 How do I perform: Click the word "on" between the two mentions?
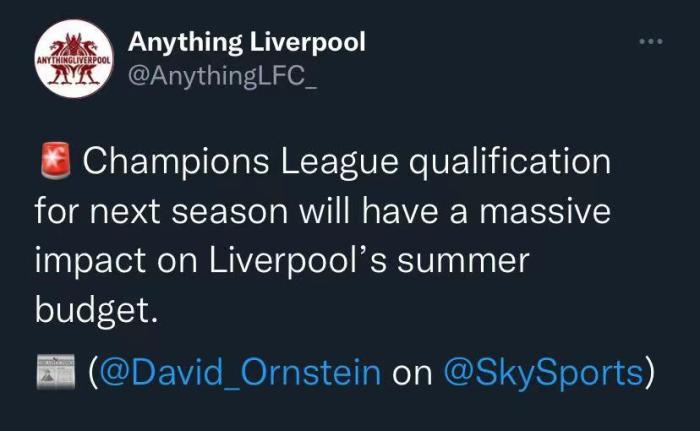point(411,373)
